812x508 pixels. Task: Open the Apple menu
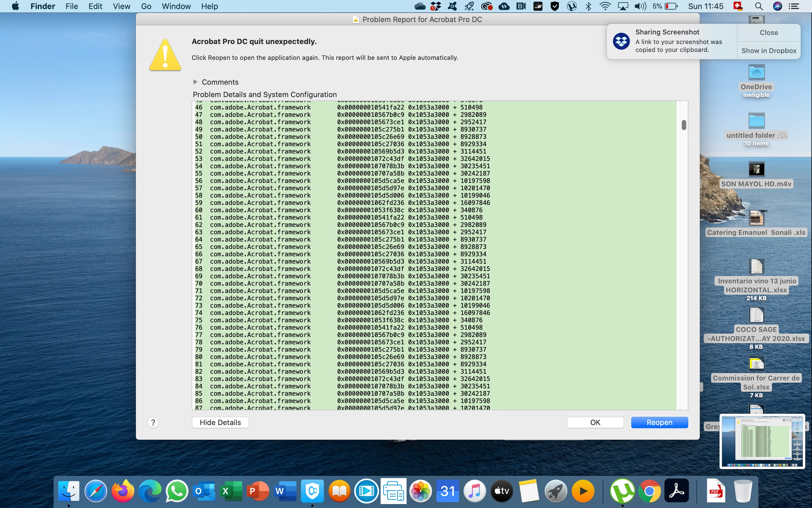click(16, 6)
